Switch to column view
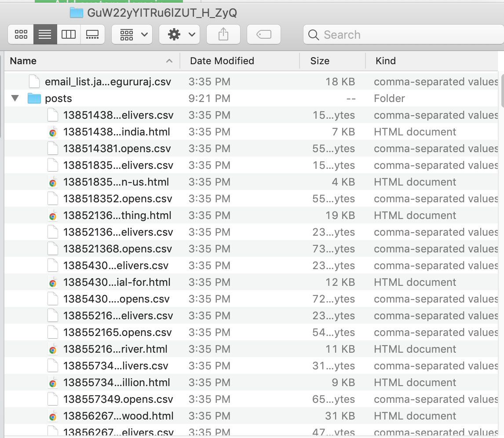The height and width of the screenshot is (438, 504). [x=69, y=34]
